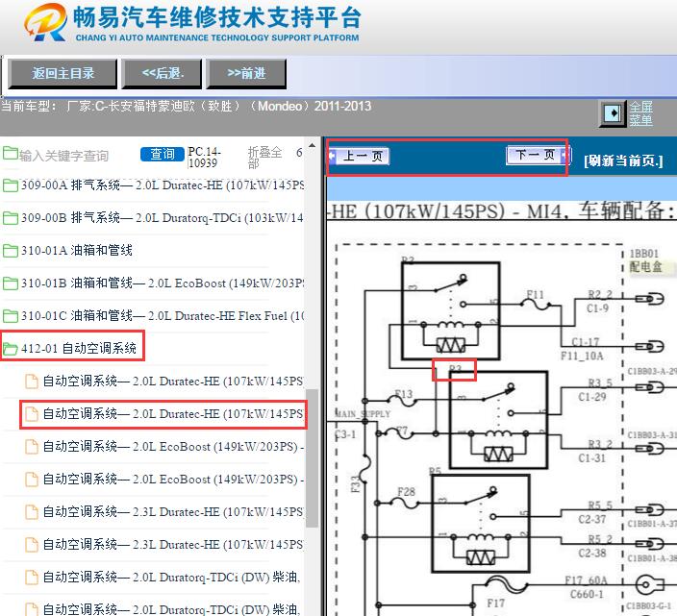Click the F28 fuse symbol in diagram
This screenshot has height=616, width=677.
pos(405,503)
